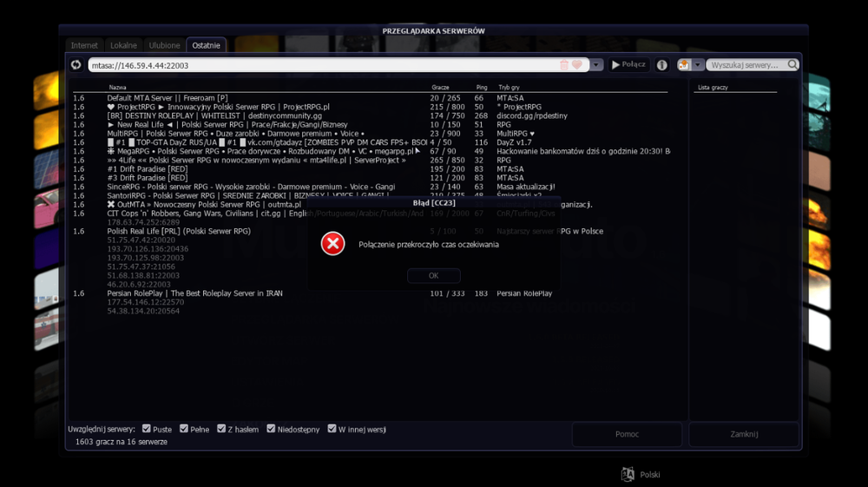Sort servers by Tryb gry column
The height and width of the screenshot is (487, 868).
click(509, 88)
